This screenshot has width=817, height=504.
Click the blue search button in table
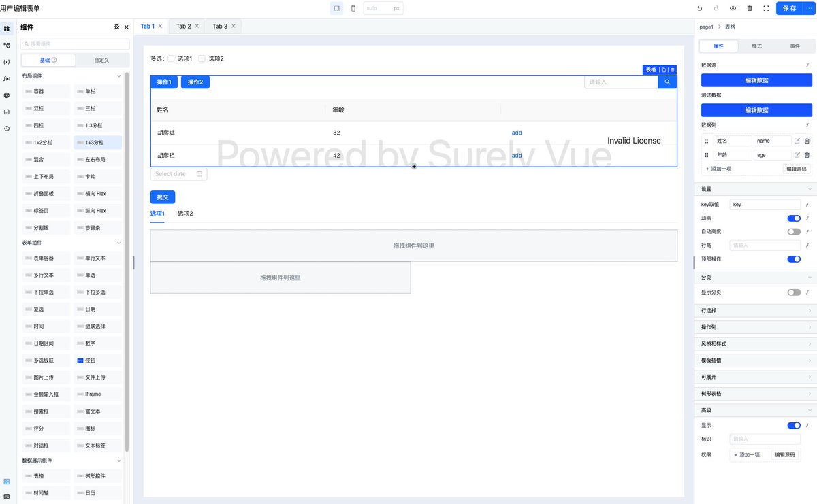[x=667, y=82]
